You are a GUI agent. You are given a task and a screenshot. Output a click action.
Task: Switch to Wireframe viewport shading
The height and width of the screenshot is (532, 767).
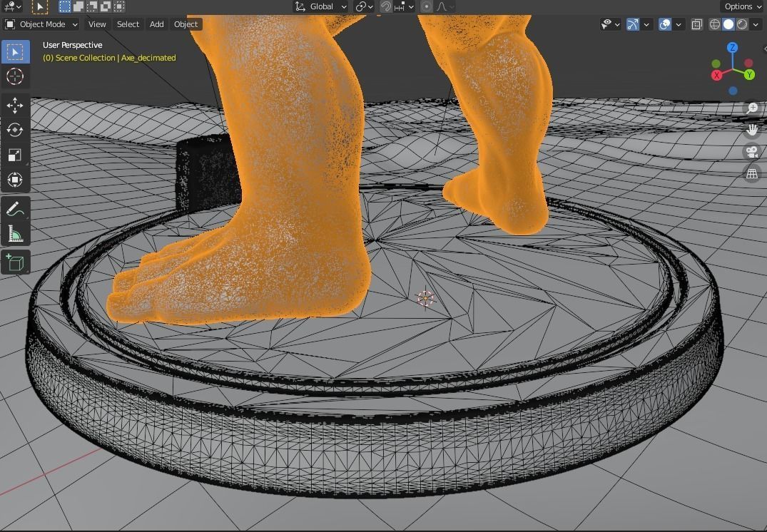715,24
